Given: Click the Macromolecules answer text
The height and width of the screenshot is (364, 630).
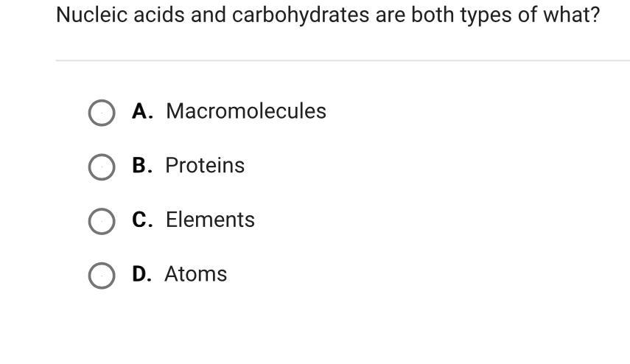Looking at the screenshot, I should 246,111.
